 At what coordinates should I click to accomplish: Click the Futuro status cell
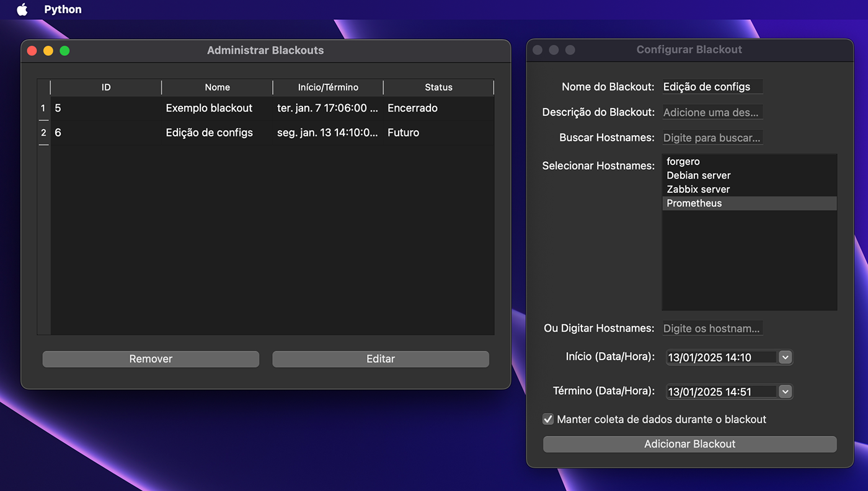tap(438, 133)
